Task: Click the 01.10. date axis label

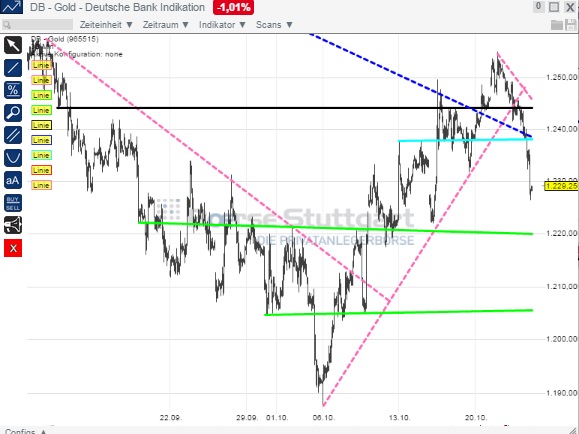Action: click(x=277, y=418)
